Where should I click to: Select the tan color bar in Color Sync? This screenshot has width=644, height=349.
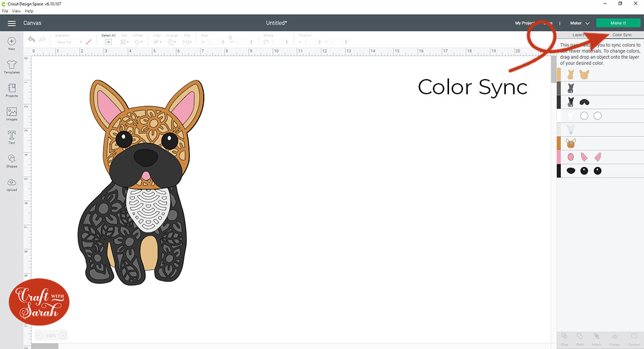[559, 75]
